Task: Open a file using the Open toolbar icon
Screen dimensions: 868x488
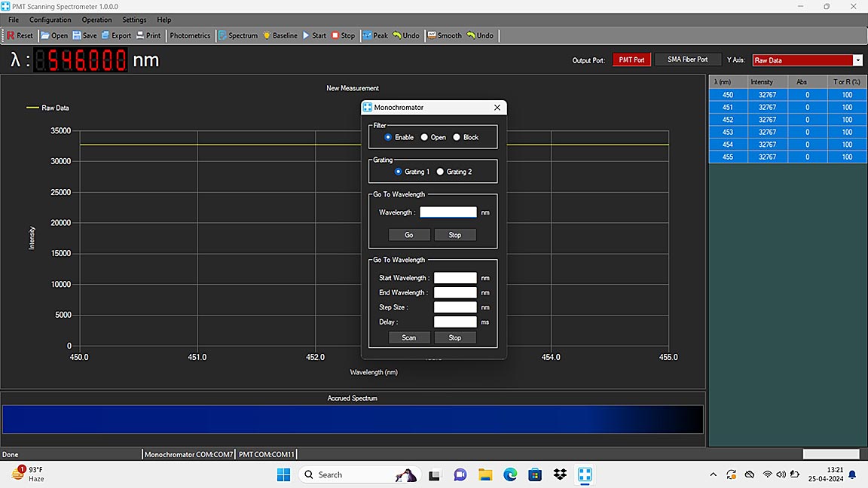Action: [45, 35]
